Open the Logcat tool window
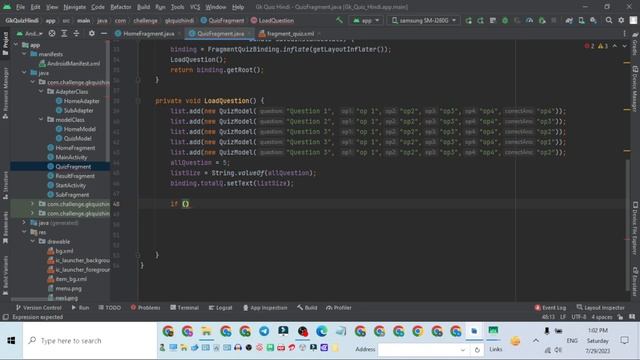 pos(220,308)
